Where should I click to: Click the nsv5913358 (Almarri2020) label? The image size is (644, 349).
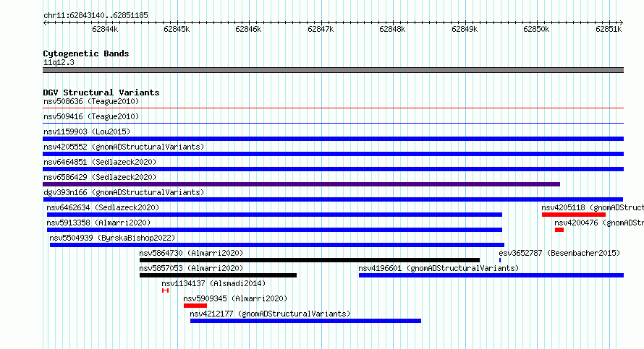click(x=98, y=223)
